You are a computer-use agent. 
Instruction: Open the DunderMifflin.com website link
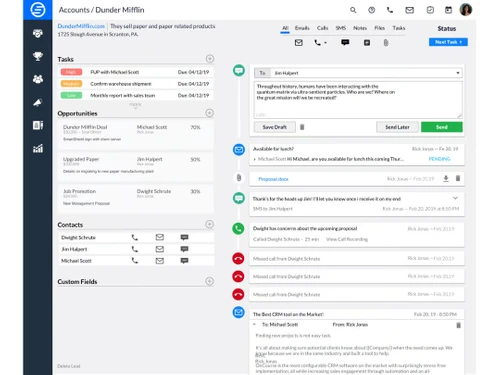[81, 26]
